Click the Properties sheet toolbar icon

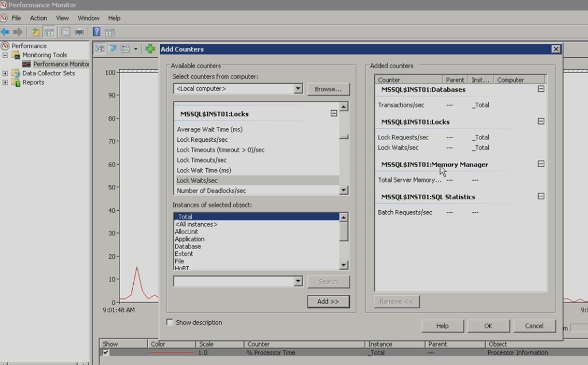[x=65, y=32]
